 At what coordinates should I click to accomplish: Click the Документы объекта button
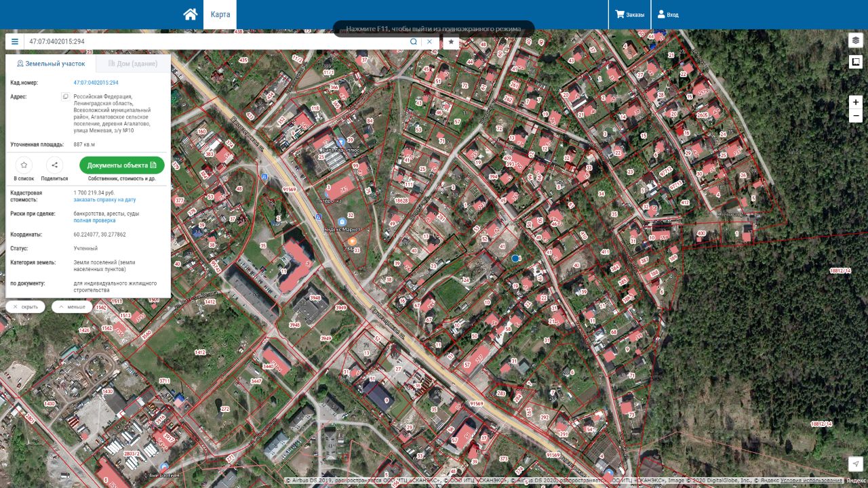(x=122, y=165)
